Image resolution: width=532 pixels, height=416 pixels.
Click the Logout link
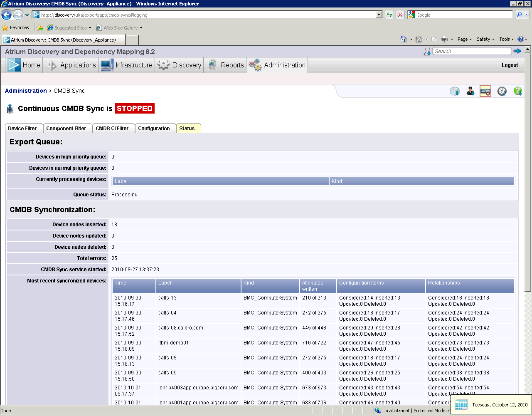click(510, 65)
